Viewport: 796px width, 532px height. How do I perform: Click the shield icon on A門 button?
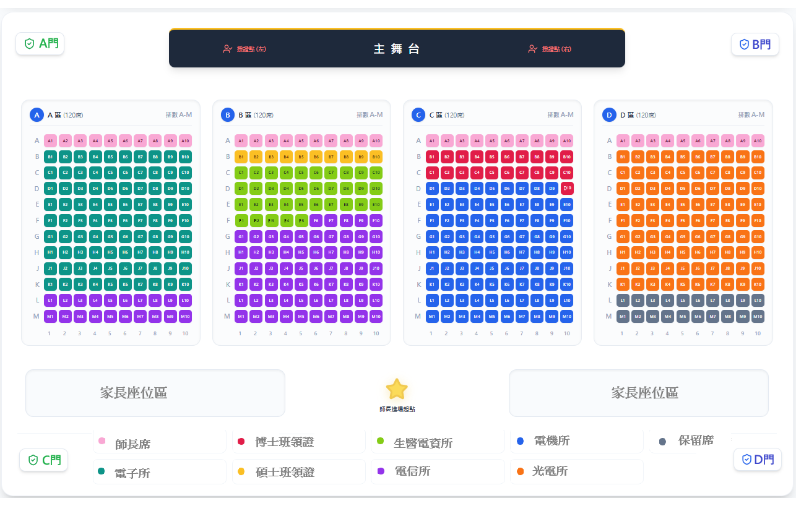tap(29, 43)
